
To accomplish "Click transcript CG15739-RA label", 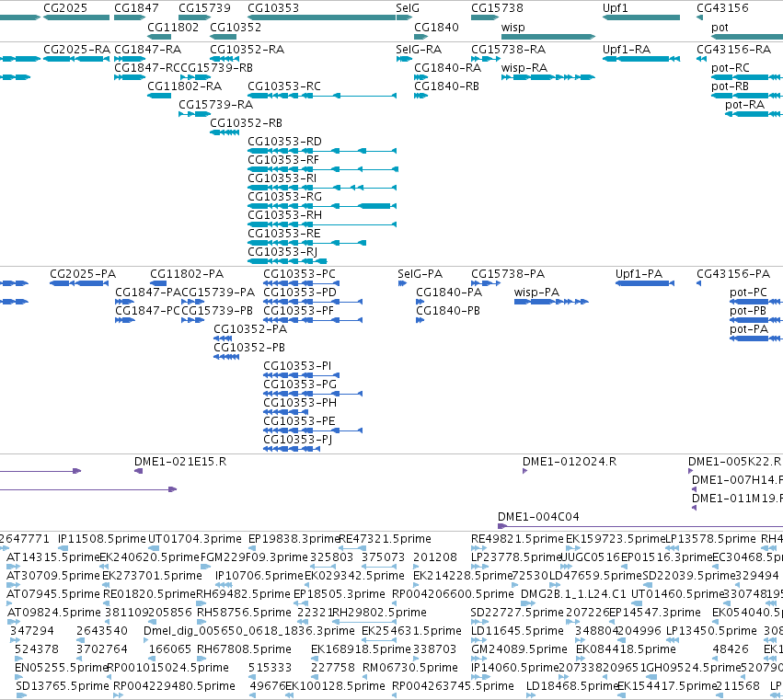I will pyautogui.click(x=215, y=105).
